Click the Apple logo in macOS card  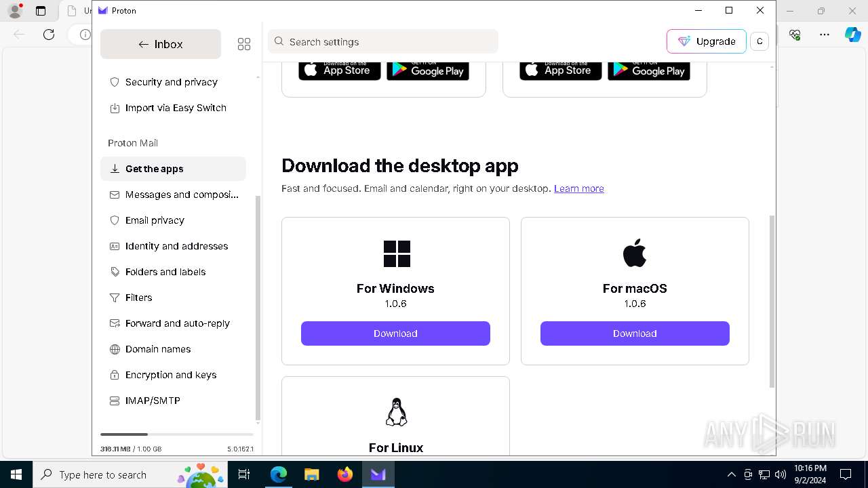[x=635, y=253]
